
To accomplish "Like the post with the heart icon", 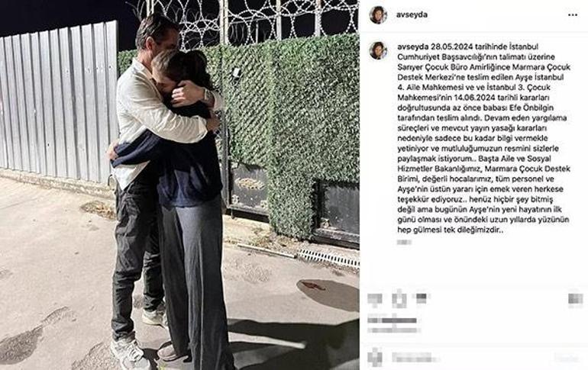I will [x=375, y=299].
